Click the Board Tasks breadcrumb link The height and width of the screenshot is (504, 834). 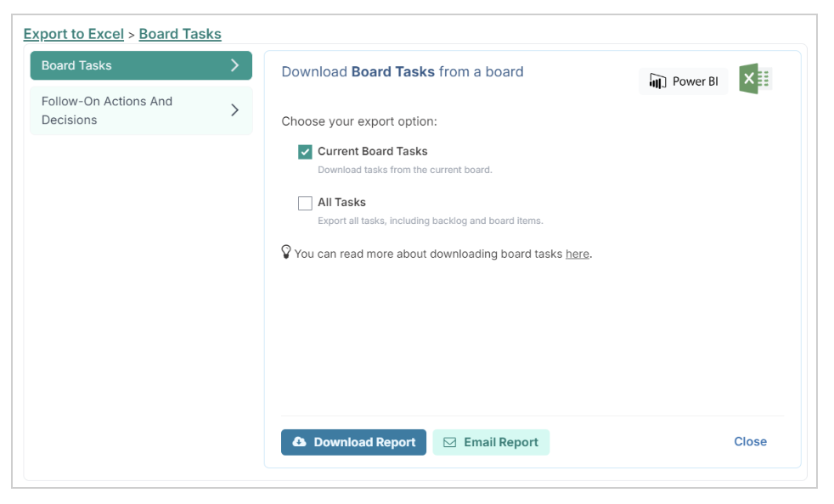pyautogui.click(x=180, y=34)
